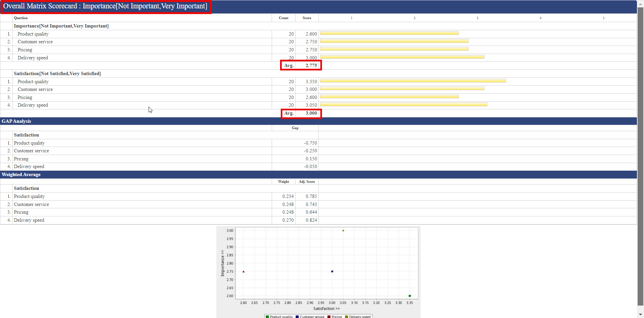Click the Adj. Score column header
Screen dimensions: 644x318
[x=307, y=181]
